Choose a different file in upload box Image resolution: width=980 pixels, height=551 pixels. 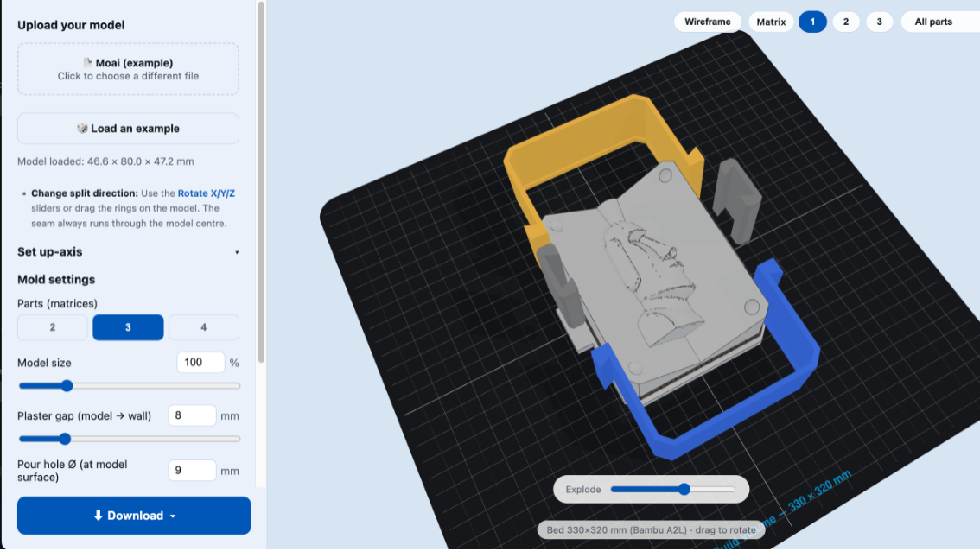(x=128, y=69)
